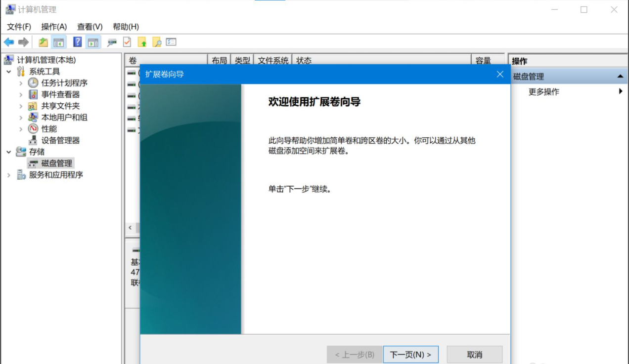629x364 pixels.
Task: Open the 操作(A) menu
Action: pyautogui.click(x=54, y=27)
